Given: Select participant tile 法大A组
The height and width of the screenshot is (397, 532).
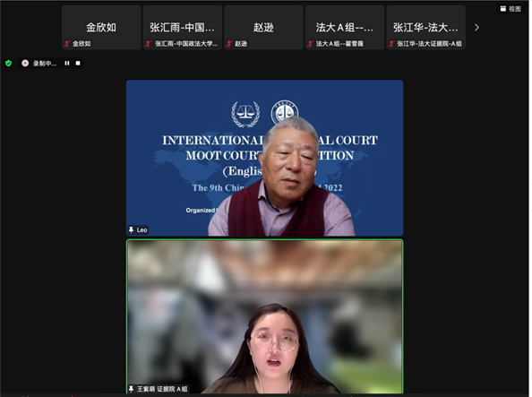Looking at the screenshot, I should (345, 28).
